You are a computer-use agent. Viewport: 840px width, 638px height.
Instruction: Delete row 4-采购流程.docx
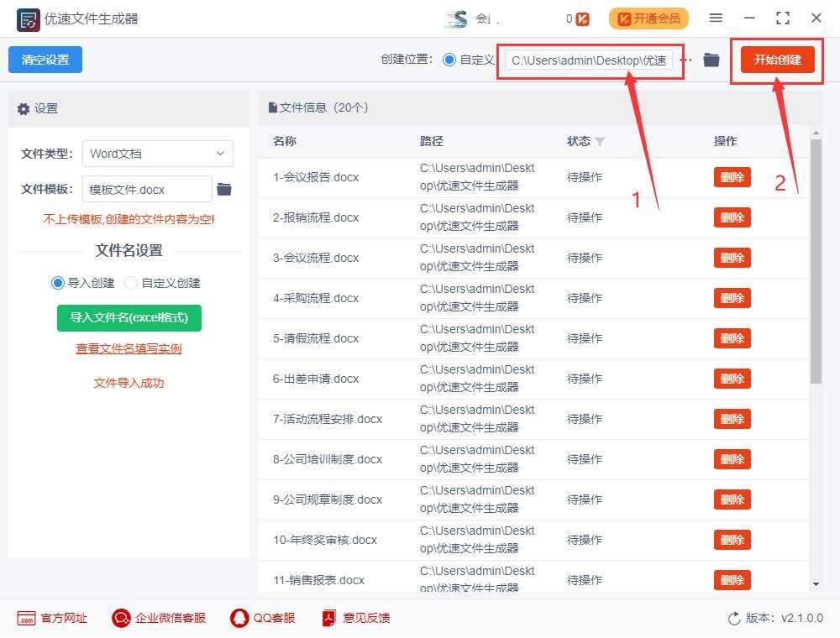pos(732,298)
